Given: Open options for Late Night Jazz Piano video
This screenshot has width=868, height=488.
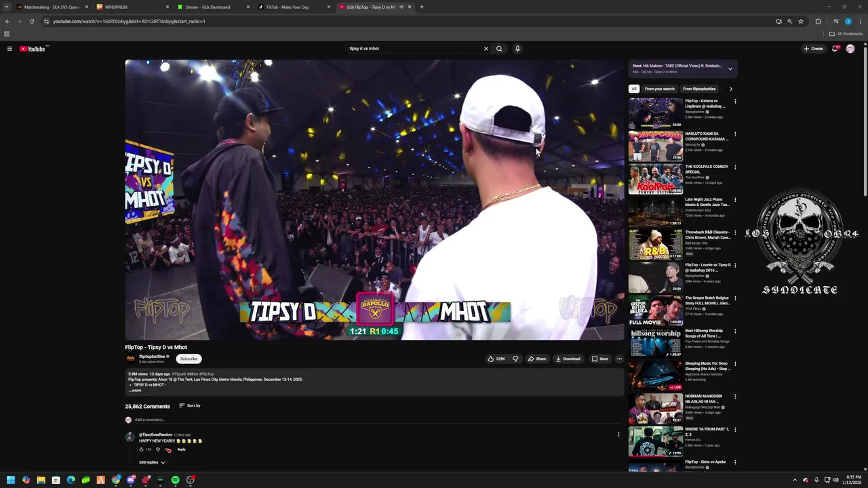Looking at the screenshot, I should (735, 200).
